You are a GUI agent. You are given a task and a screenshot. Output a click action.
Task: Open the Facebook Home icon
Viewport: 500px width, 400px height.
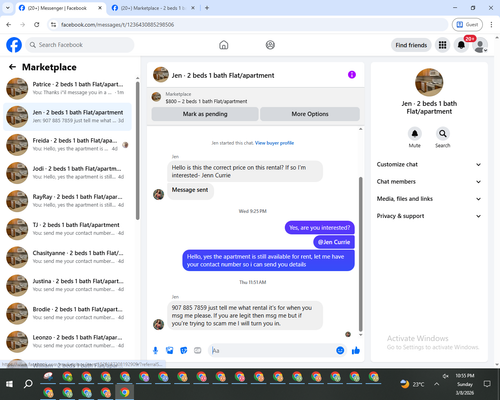[x=224, y=45]
